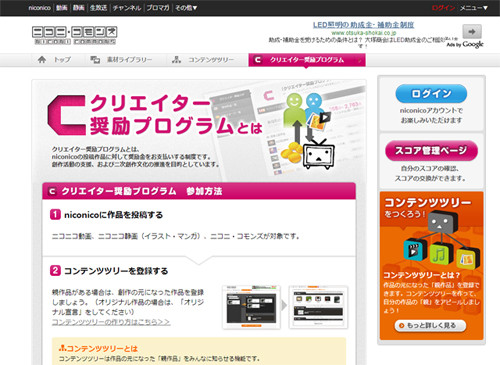Screen dimensions: 500x365
Task: Select チャンネル in the top menu bar
Action: pos(127,8)
